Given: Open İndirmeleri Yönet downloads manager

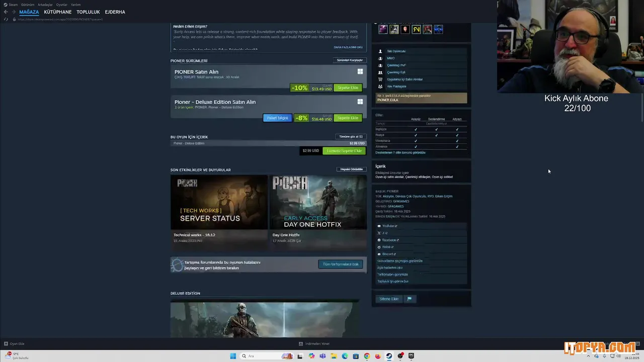Looking at the screenshot, I should (314, 344).
